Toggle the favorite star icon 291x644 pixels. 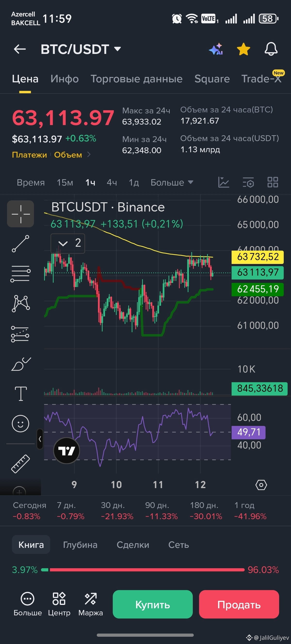(x=243, y=49)
